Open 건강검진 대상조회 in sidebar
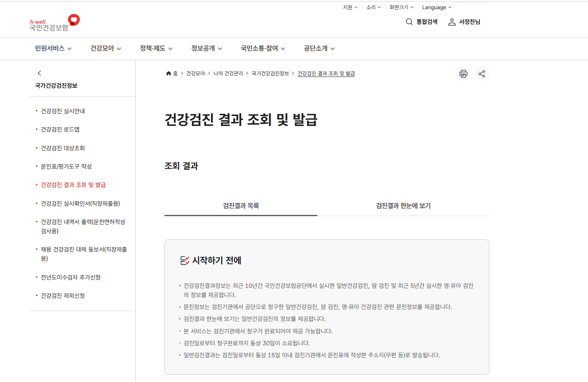This screenshot has width=588, height=382. pyautogui.click(x=63, y=148)
